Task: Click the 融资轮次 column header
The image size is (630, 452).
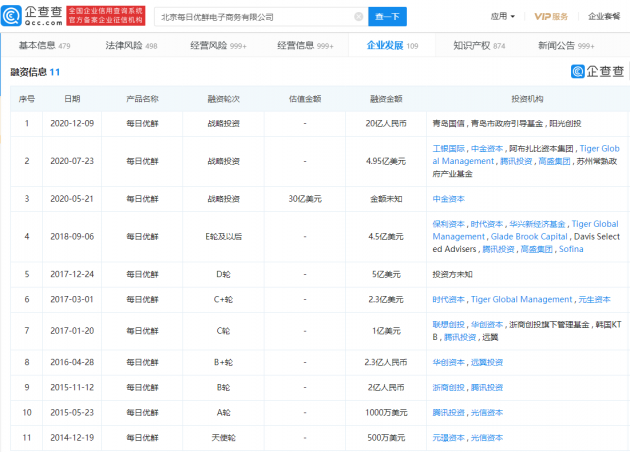Action: [x=223, y=99]
